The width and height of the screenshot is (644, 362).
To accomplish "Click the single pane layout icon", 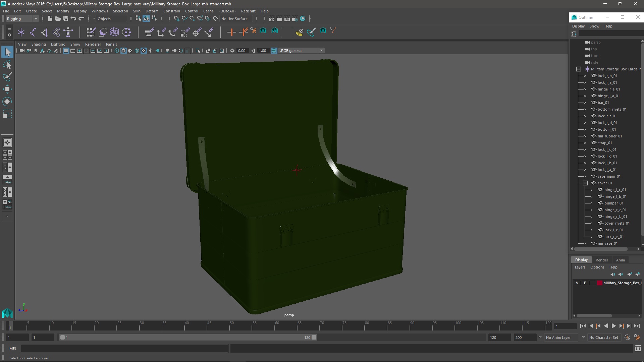I will tap(7, 142).
